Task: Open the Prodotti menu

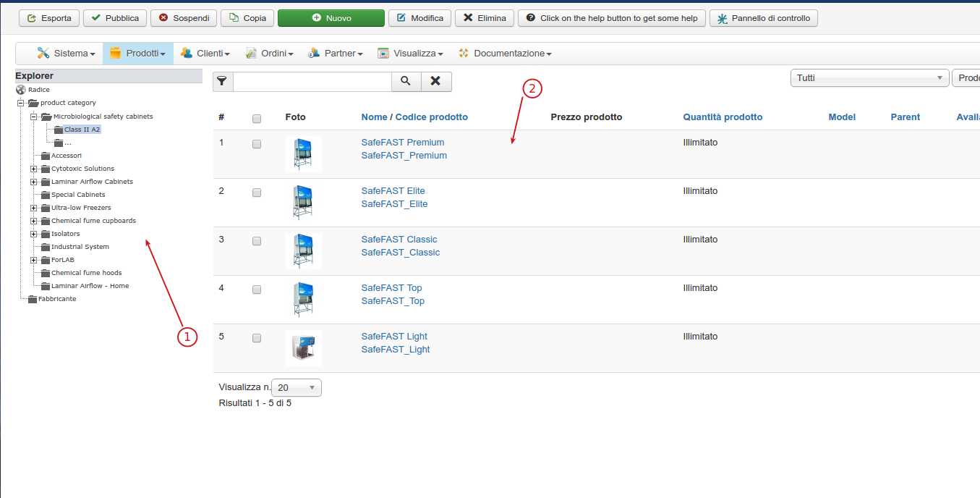Action: [x=138, y=54]
